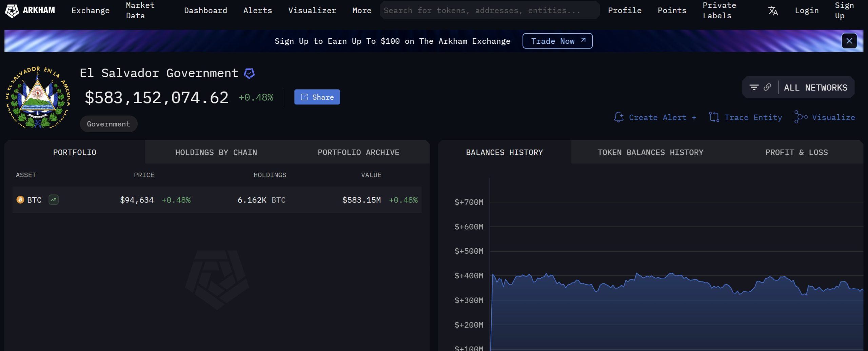Select the Government tag label
This screenshot has width=868, height=351.
tap(108, 124)
